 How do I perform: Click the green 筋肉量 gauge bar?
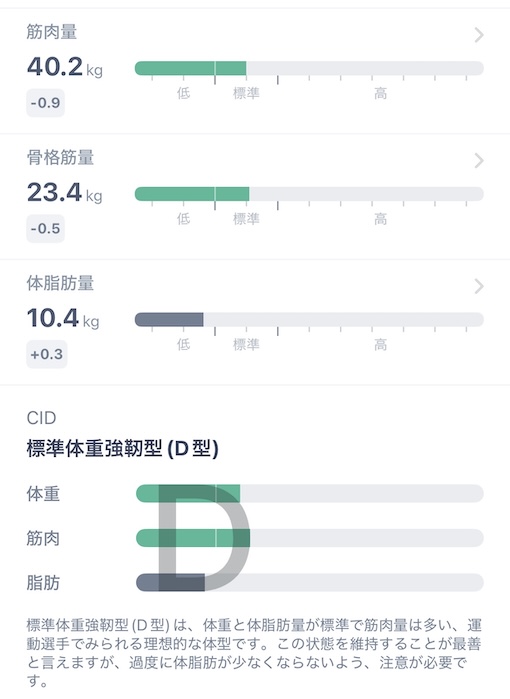(x=309, y=68)
